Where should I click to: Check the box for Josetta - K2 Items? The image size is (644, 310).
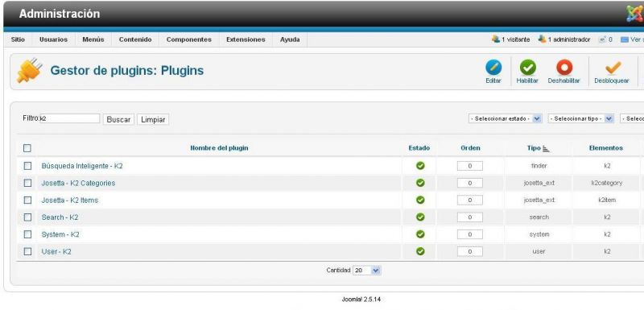27,200
